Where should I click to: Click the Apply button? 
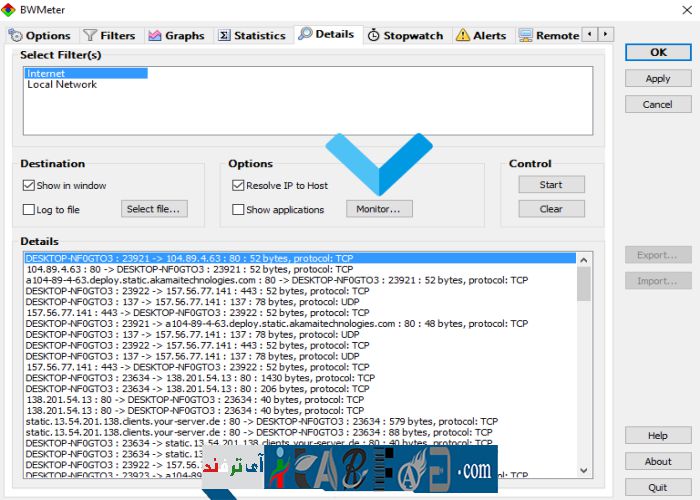click(x=657, y=78)
